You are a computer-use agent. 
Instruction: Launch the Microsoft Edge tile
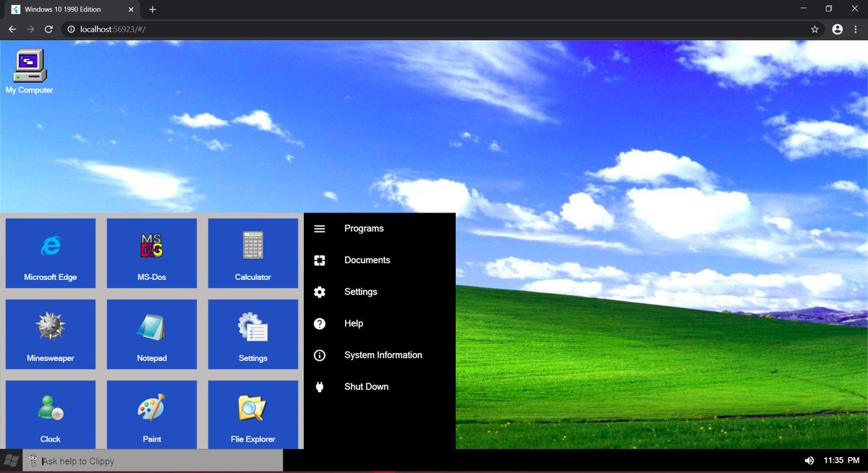tap(51, 253)
